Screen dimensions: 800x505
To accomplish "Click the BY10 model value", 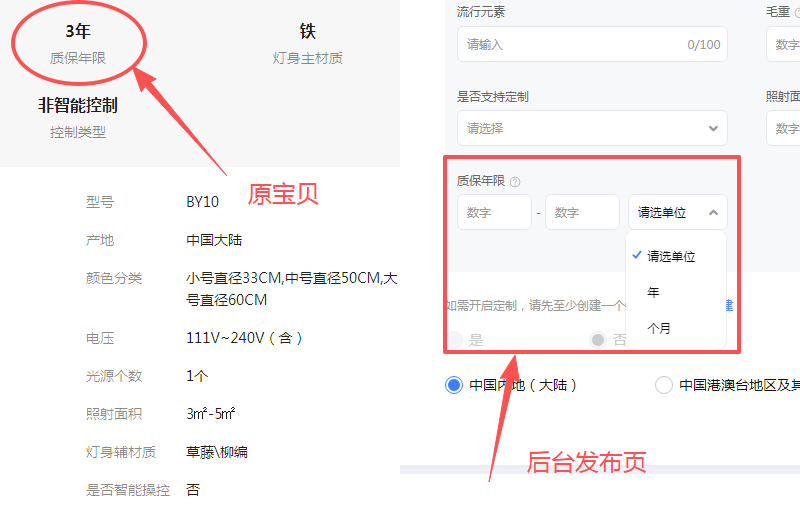I will tap(202, 202).
